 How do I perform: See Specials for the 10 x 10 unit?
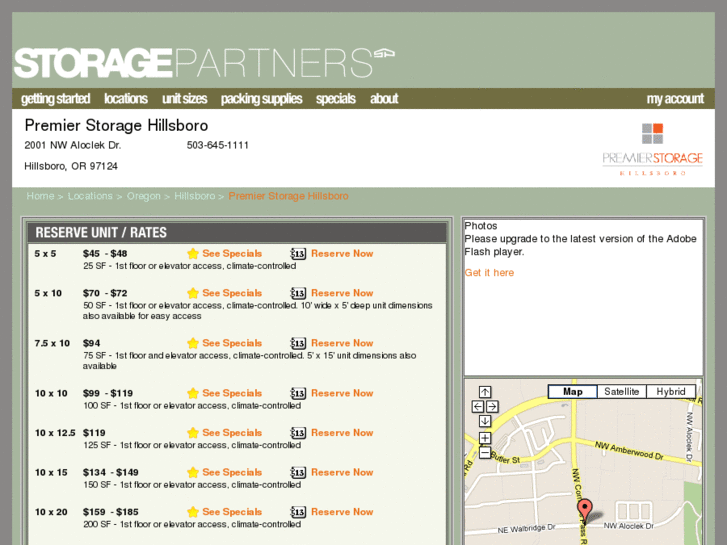point(232,393)
